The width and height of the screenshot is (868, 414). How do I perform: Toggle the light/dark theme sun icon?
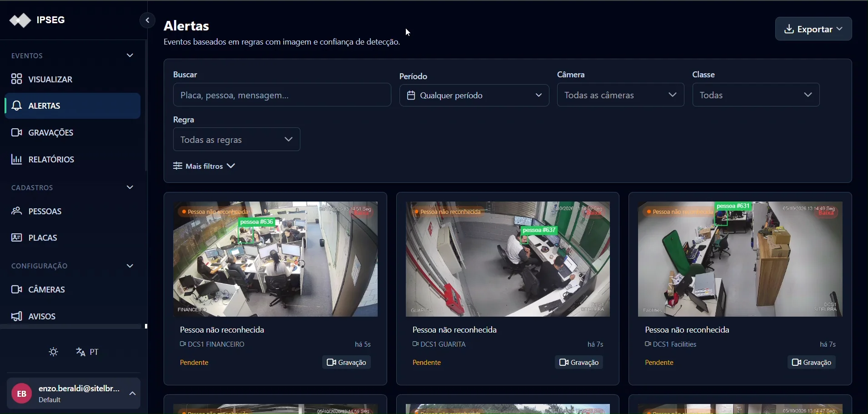[54, 353]
